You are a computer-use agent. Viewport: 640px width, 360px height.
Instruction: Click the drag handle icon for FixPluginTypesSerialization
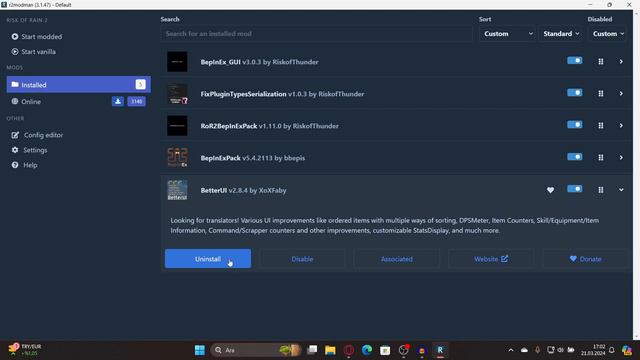[x=601, y=93]
